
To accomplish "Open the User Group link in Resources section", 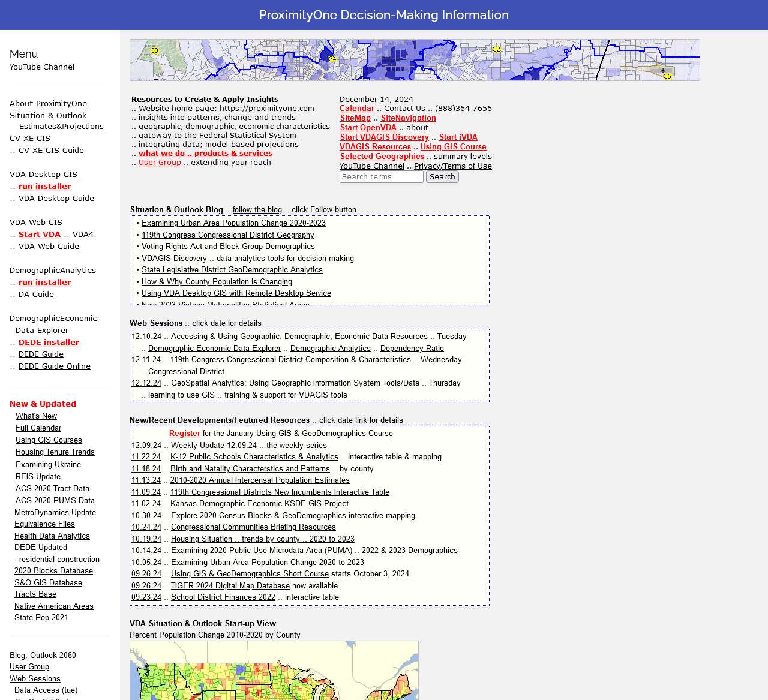I will point(160,163).
